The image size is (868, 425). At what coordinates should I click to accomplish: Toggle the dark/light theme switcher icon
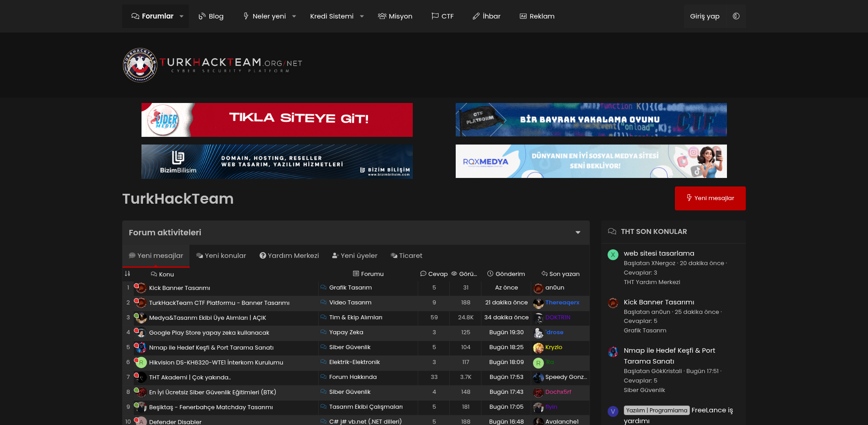pyautogui.click(x=736, y=16)
